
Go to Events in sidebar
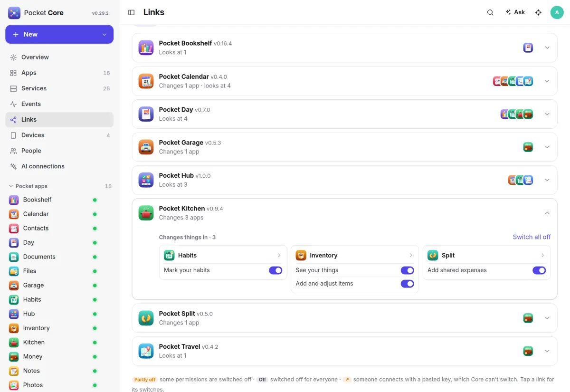[59, 104]
